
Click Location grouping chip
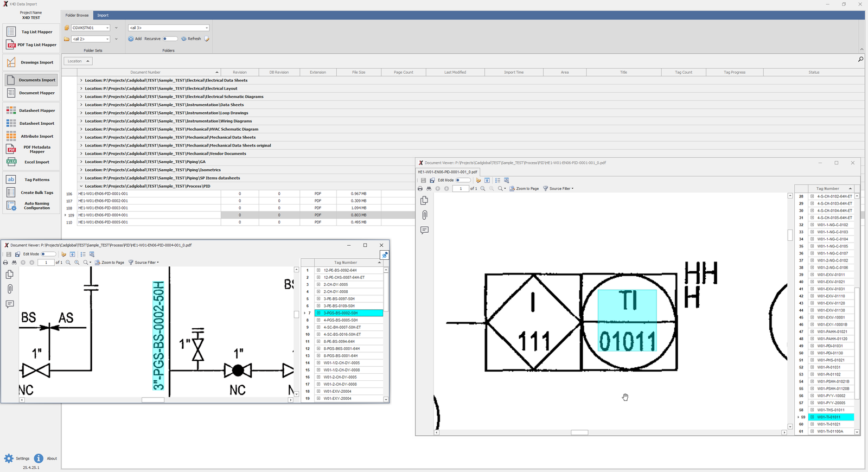[78, 61]
